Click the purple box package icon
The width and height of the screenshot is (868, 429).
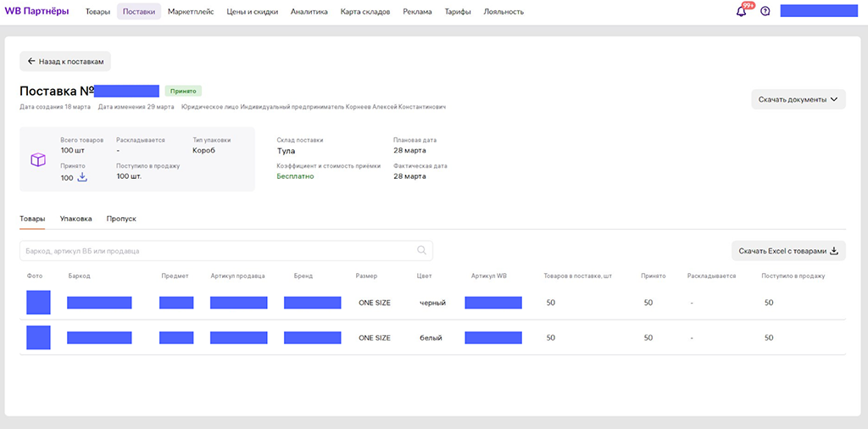pos(37,159)
